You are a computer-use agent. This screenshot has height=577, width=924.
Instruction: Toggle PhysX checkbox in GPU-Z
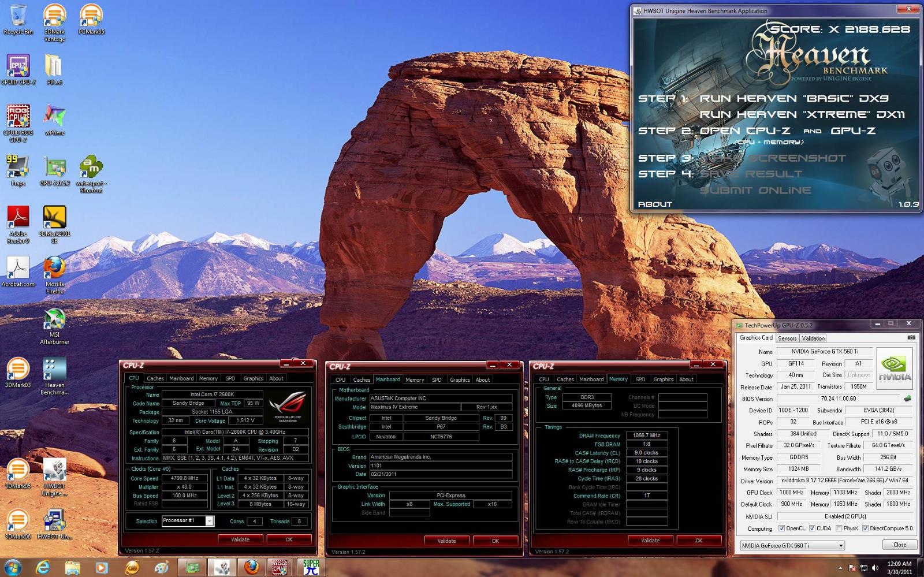839,528
